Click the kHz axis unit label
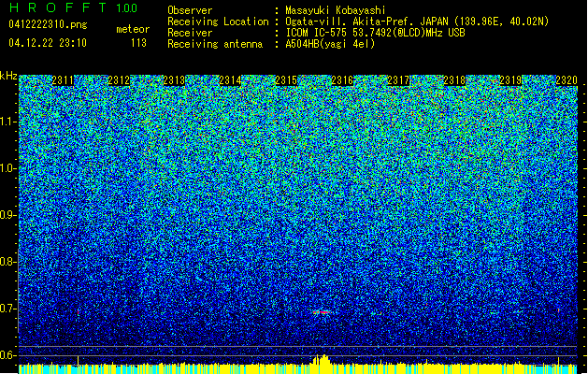 [8, 76]
